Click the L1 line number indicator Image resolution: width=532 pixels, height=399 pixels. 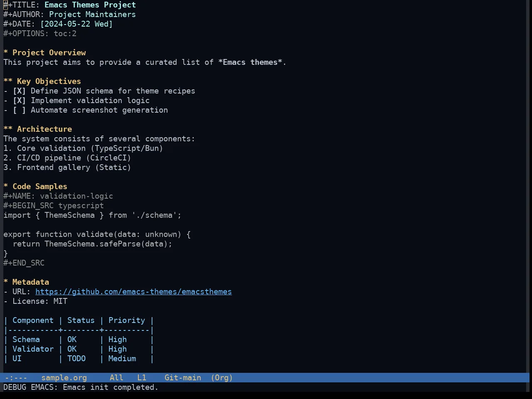click(142, 378)
